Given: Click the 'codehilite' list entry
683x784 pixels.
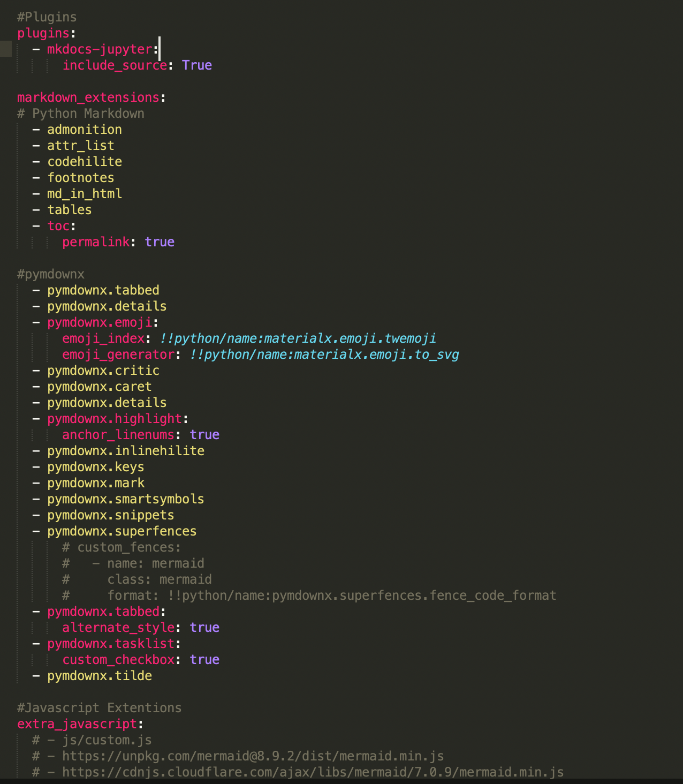Looking at the screenshot, I should point(85,162).
